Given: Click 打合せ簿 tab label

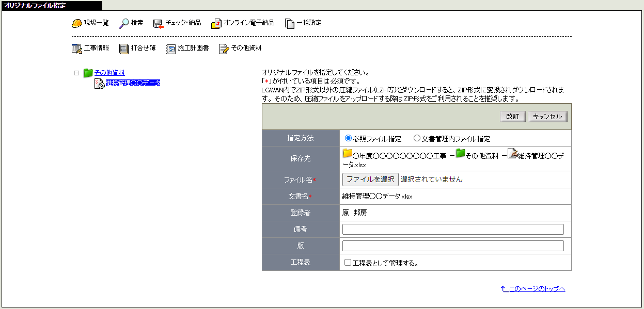Looking at the screenshot, I should click(143, 48).
